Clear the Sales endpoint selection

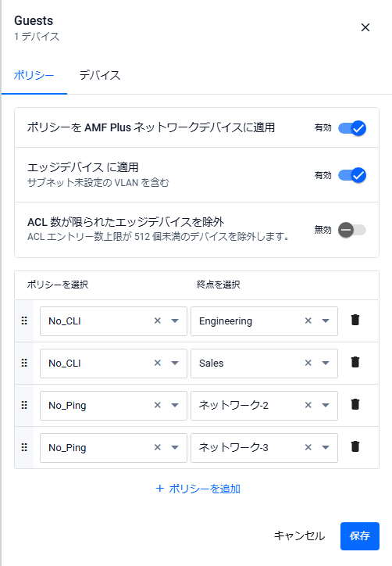(x=308, y=363)
